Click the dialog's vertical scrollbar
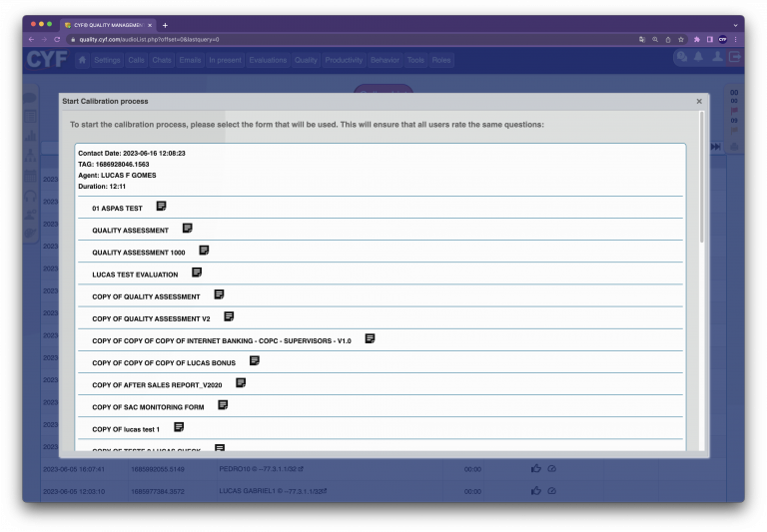Viewport: 767px width, 532px height. point(701,180)
